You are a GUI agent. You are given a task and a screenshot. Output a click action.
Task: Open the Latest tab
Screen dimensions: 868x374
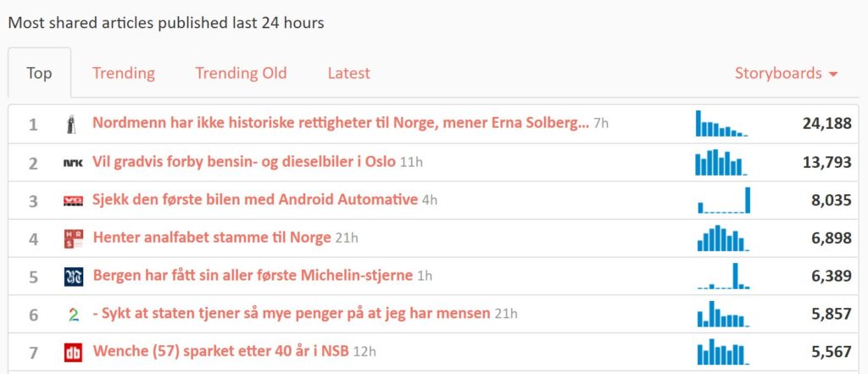(x=348, y=73)
